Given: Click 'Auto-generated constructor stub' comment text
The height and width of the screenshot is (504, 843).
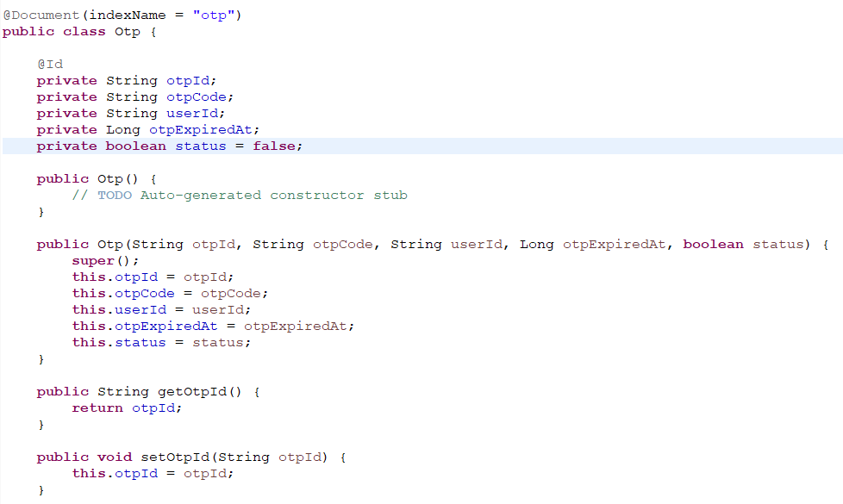Looking at the screenshot, I should [274, 195].
